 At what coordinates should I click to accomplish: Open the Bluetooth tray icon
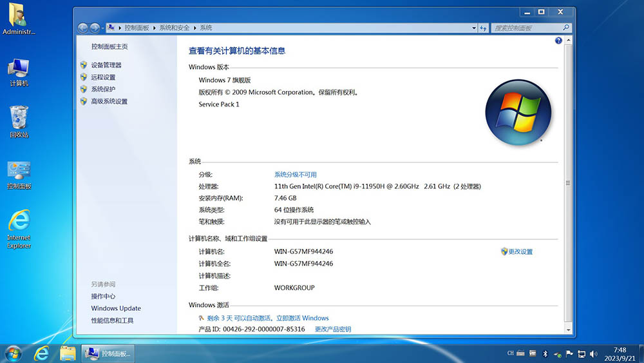(544, 353)
